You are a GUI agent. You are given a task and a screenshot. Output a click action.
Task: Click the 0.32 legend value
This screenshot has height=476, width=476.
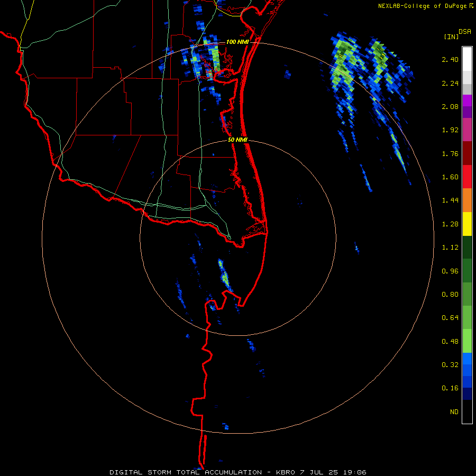pyautogui.click(x=450, y=365)
